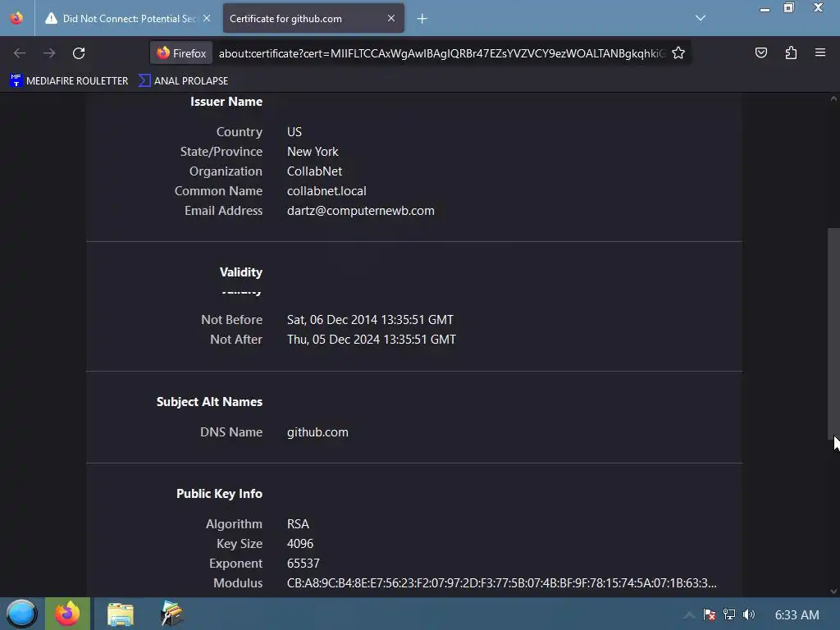This screenshot has height=630, width=840.
Task: Click the 'New York' state value
Action: [x=313, y=152]
